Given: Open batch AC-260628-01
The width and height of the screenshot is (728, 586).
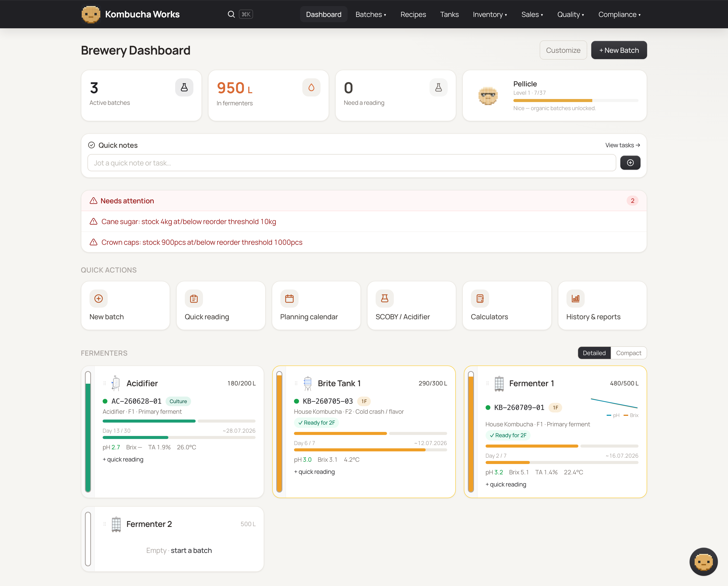Looking at the screenshot, I should 136,401.
